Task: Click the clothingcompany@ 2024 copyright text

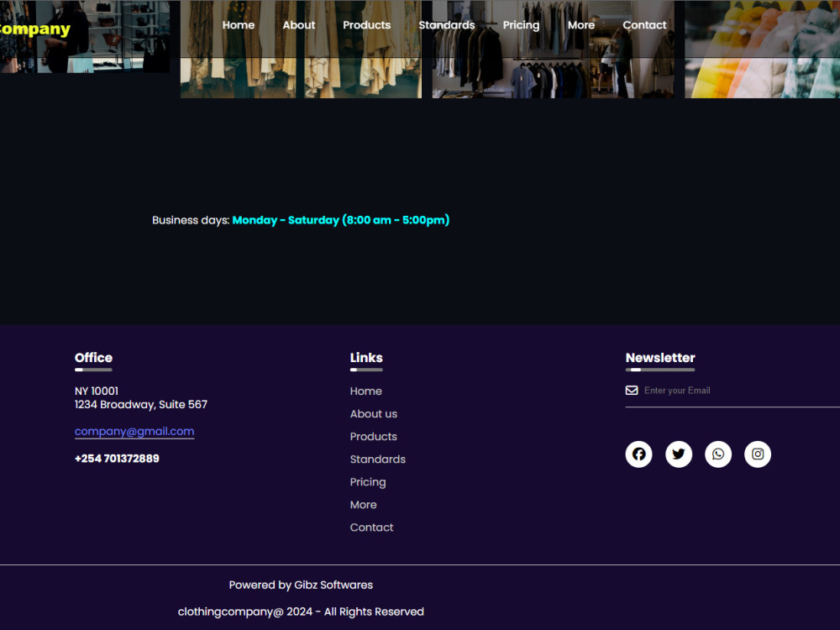Action: (301, 612)
